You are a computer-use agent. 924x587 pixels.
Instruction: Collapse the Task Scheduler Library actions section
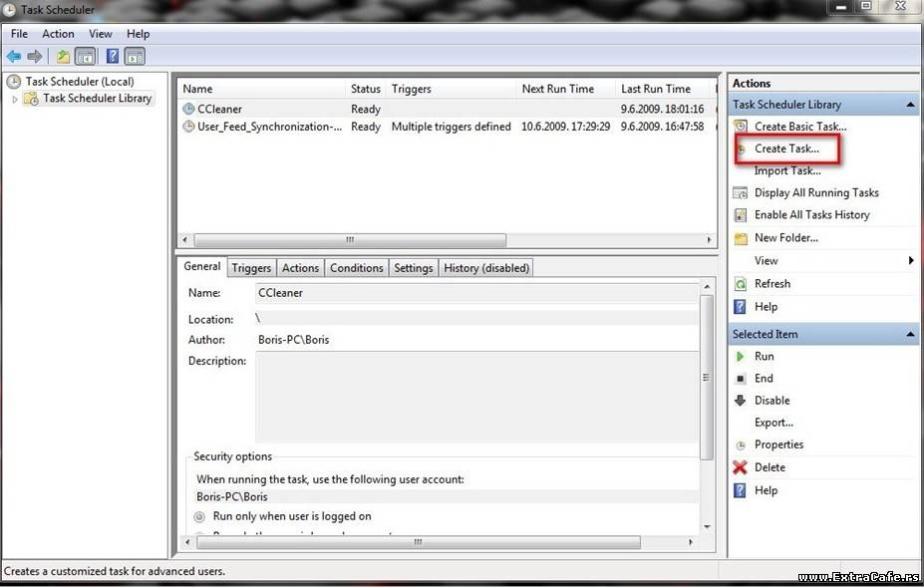pyautogui.click(x=909, y=105)
